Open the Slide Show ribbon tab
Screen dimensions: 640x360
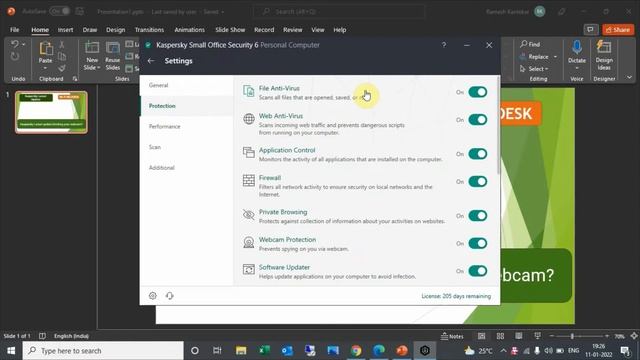230,30
